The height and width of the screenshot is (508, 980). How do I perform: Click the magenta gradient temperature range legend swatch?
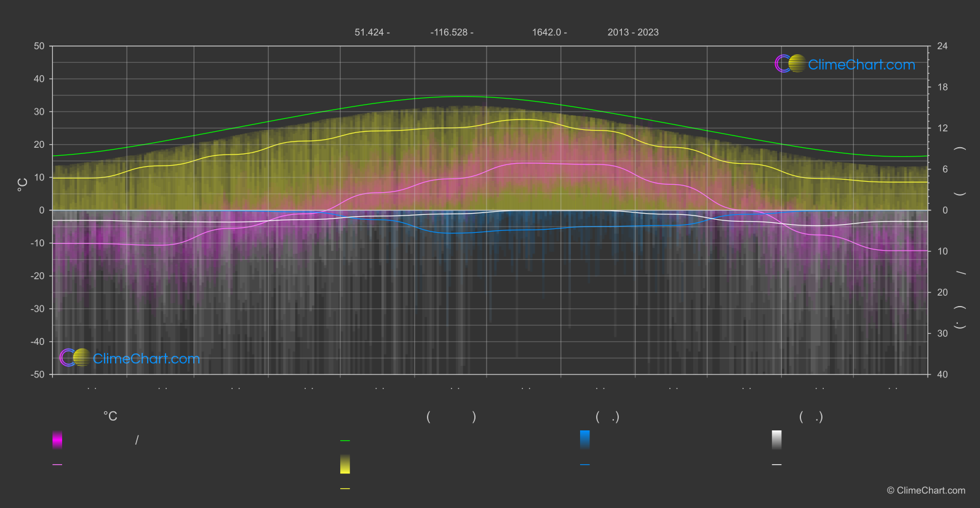57,440
